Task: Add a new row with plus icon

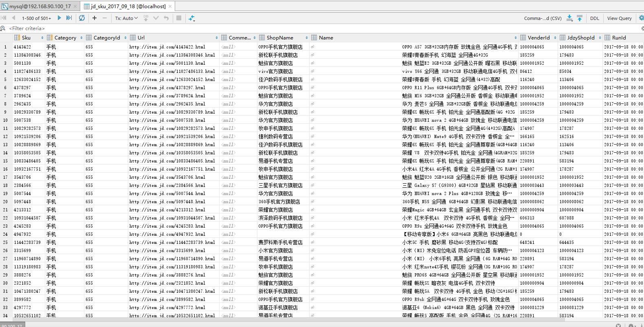Action: pos(95,18)
